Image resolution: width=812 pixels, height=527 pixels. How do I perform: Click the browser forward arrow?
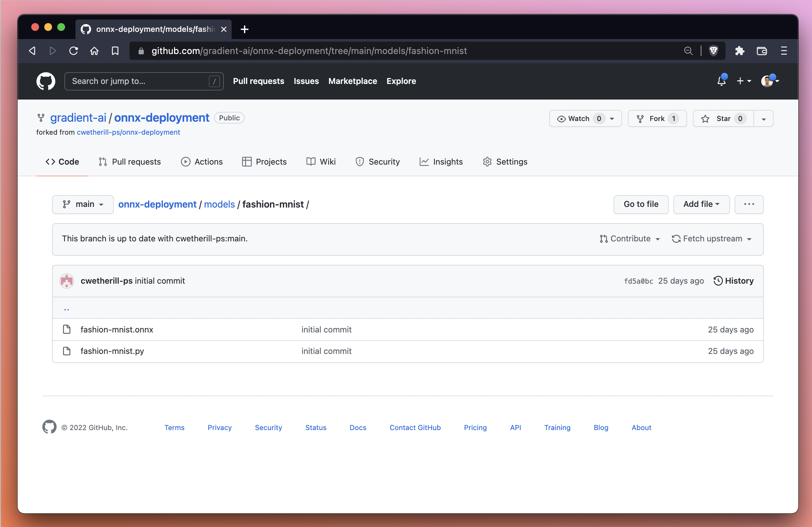[53, 51]
